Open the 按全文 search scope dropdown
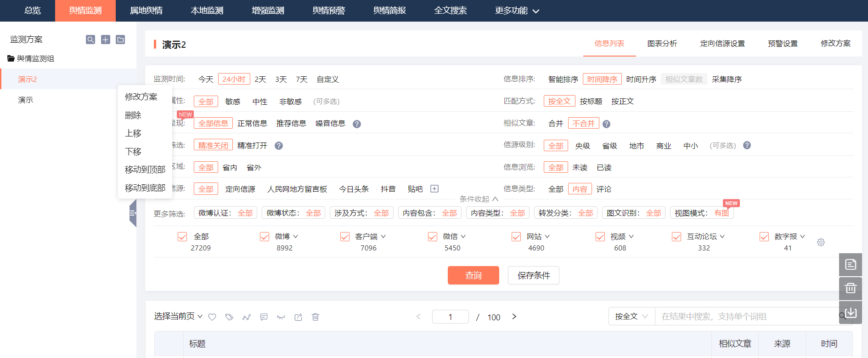 click(631, 316)
